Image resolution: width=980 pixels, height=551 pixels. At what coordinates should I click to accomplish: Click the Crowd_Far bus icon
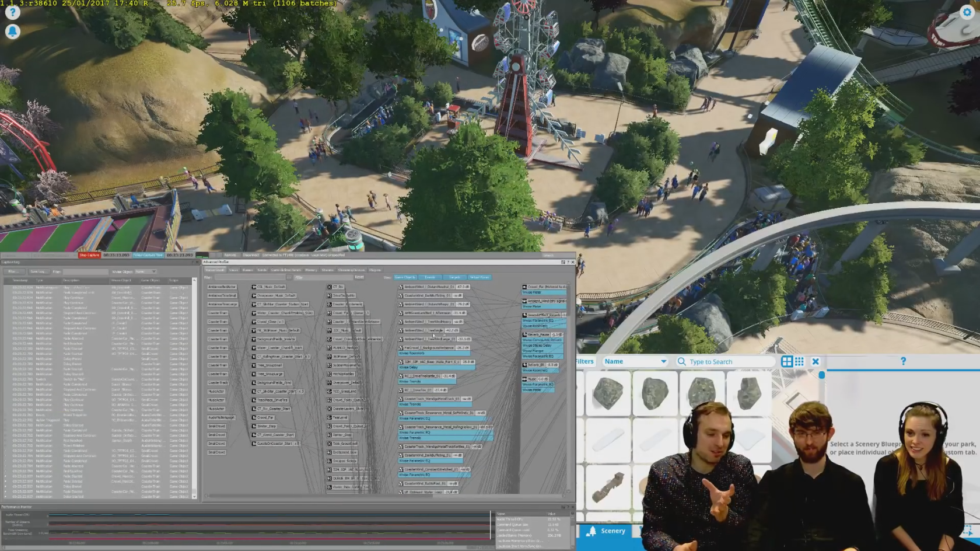click(524, 287)
